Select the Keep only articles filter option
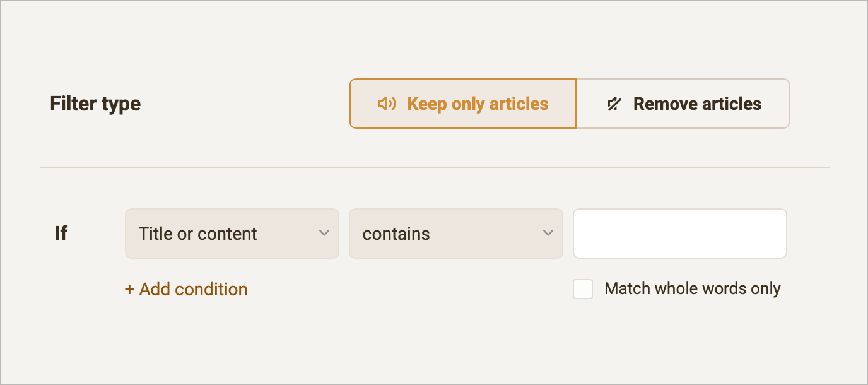This screenshot has height=385, width=868. point(462,104)
